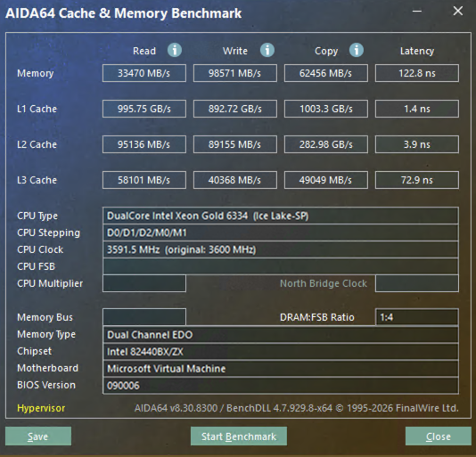Click the Motherboard Microsoft Virtual Machine field
This screenshot has height=457, width=476.
pyautogui.click(x=281, y=369)
